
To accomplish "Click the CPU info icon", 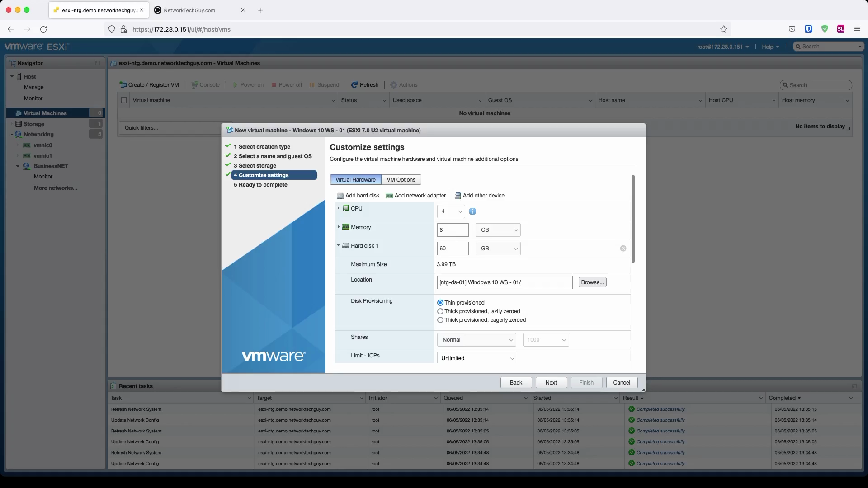I will (x=472, y=211).
